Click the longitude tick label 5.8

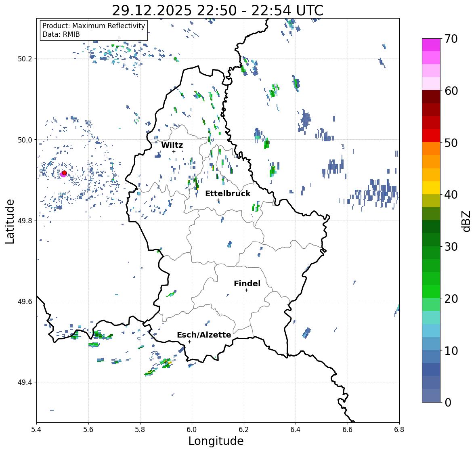pyautogui.click(x=140, y=430)
